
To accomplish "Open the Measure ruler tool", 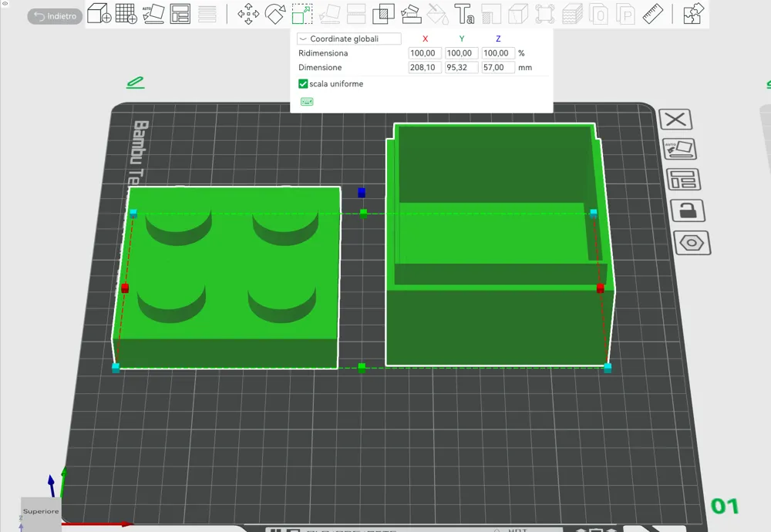I will tap(652, 14).
